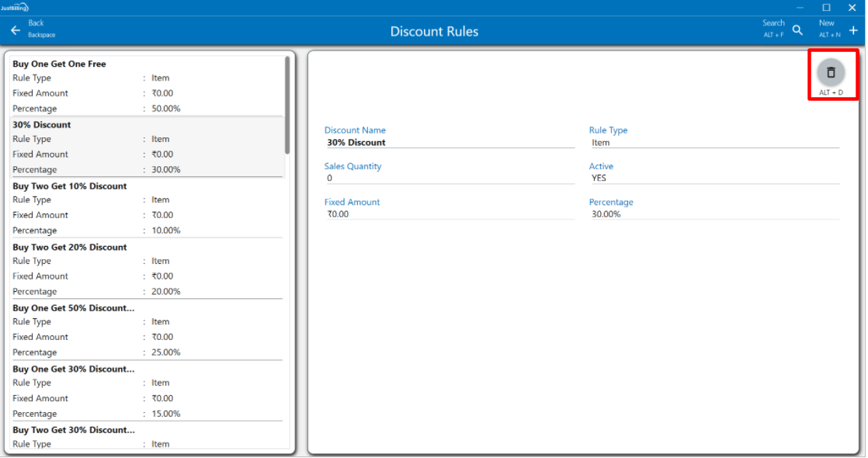Select the 30% Discount rule in list
868x458 pixels.
click(x=42, y=124)
